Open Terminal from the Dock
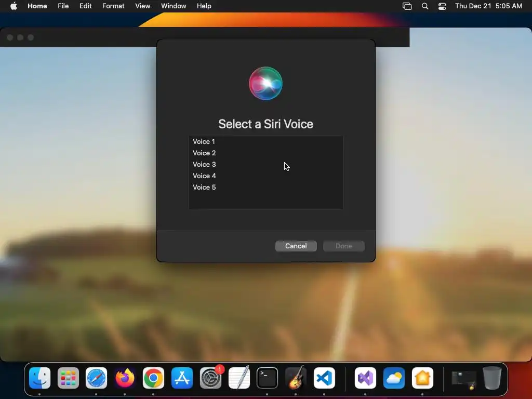The height and width of the screenshot is (399, 532). click(x=268, y=378)
